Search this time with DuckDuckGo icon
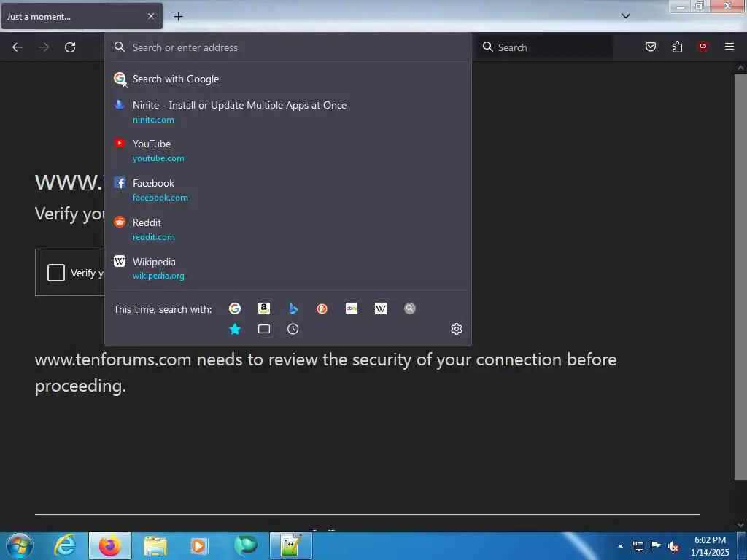Screen dimensions: 747x560 click(x=322, y=308)
